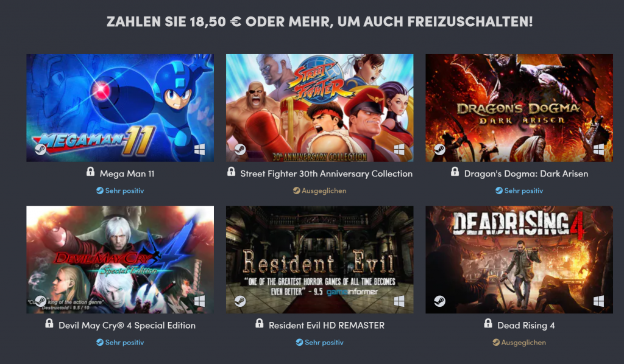Click the Windows icon on Dragon's Dogma image
This screenshot has width=624, height=364.
click(x=598, y=150)
